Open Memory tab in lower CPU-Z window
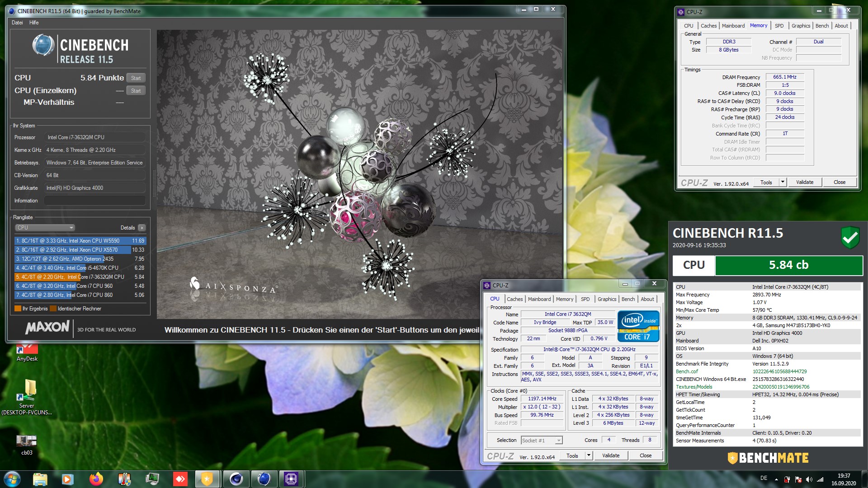This screenshot has width=868, height=488. click(564, 299)
